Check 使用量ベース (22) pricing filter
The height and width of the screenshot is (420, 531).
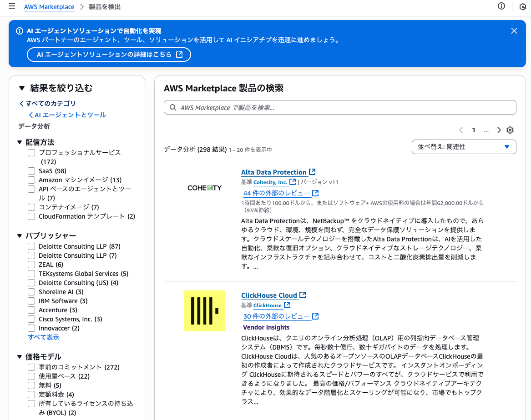click(x=31, y=376)
